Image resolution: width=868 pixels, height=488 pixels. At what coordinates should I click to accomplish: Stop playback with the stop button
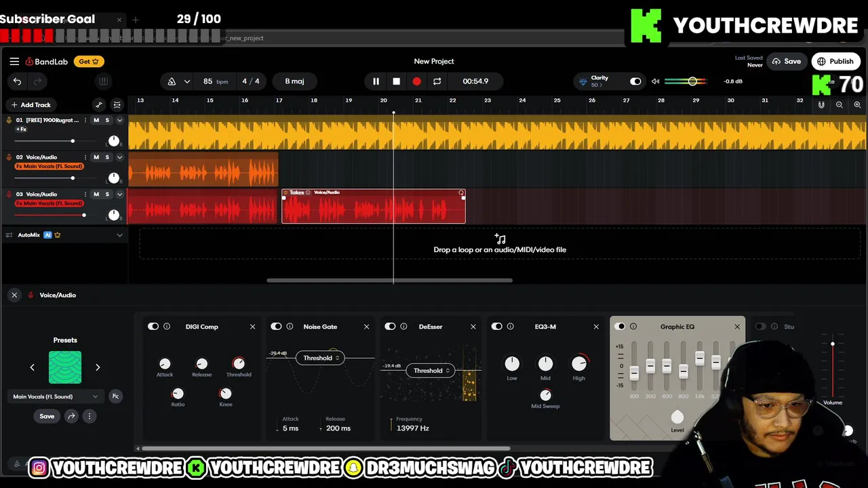pos(396,81)
